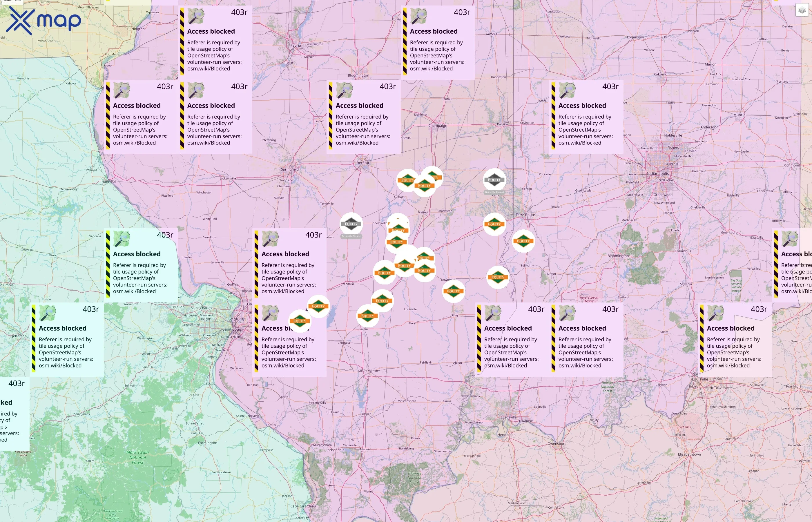The image size is (812, 522).
Task: Select Equity marker directly below Newton label
Action: tap(453, 291)
